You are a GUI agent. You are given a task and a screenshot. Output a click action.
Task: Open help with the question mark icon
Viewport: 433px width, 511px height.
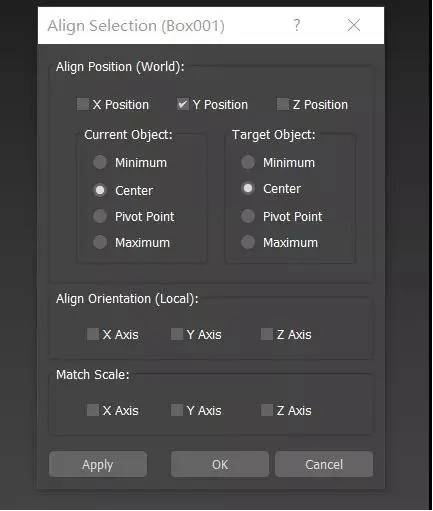tap(297, 25)
